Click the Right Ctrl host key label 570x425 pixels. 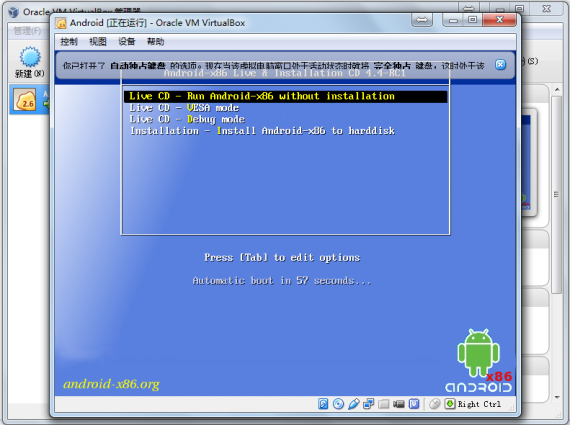[x=479, y=404]
